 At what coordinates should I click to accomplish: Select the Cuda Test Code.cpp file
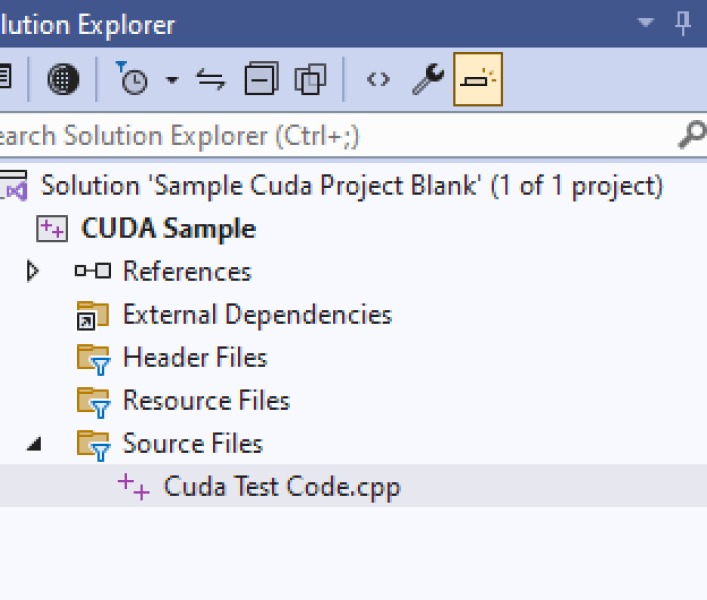(x=282, y=487)
